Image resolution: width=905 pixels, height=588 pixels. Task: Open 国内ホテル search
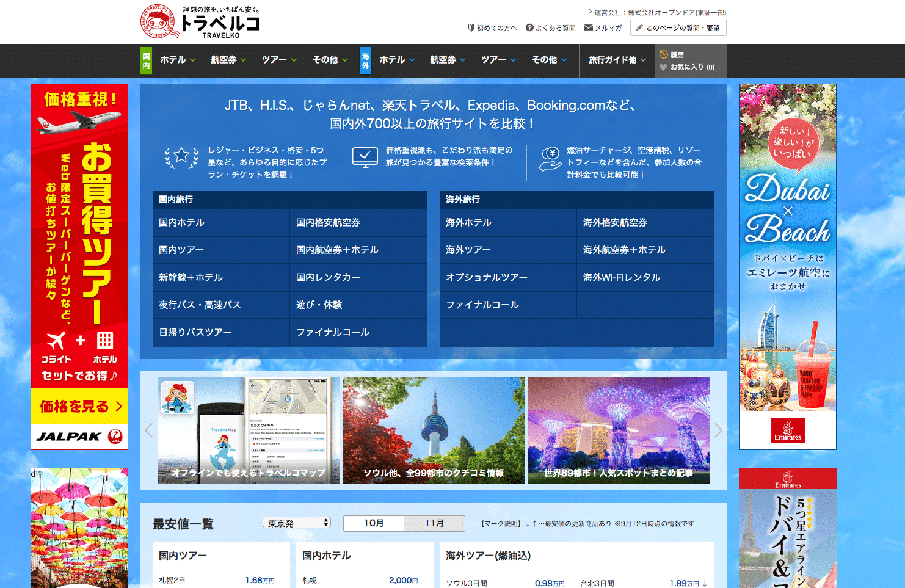pyautogui.click(x=220, y=223)
